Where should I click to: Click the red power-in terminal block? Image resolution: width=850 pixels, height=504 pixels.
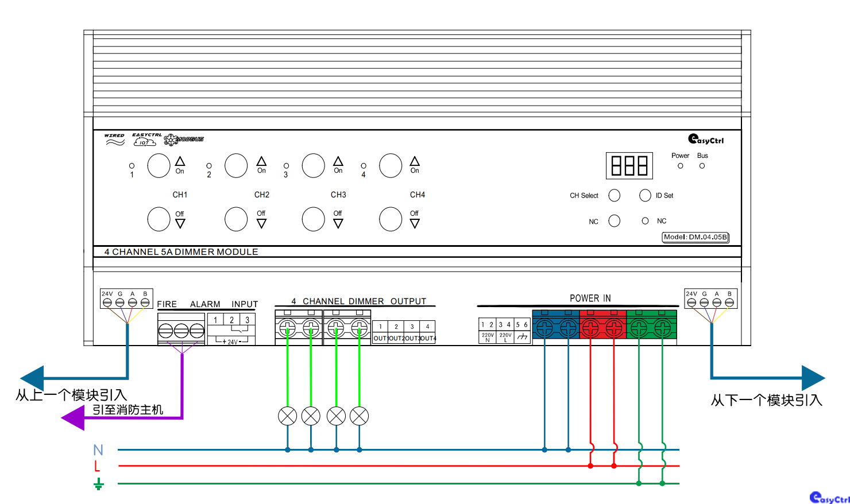[602, 325]
